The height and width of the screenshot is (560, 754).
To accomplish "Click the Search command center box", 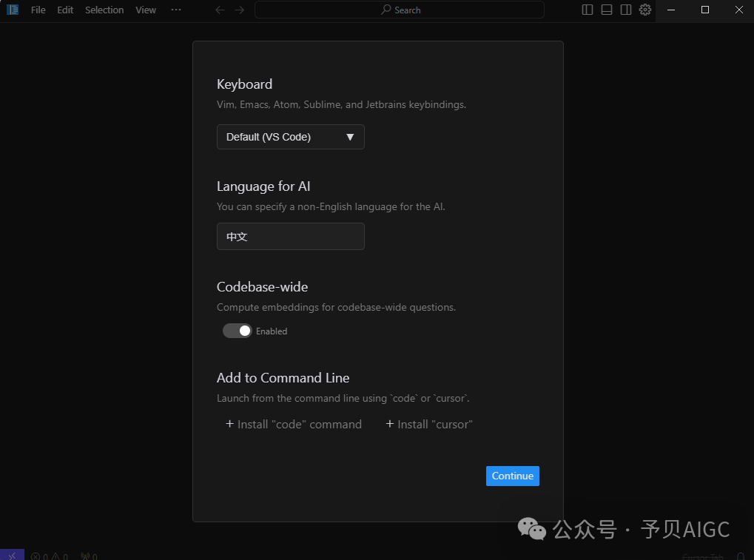I will [x=399, y=10].
